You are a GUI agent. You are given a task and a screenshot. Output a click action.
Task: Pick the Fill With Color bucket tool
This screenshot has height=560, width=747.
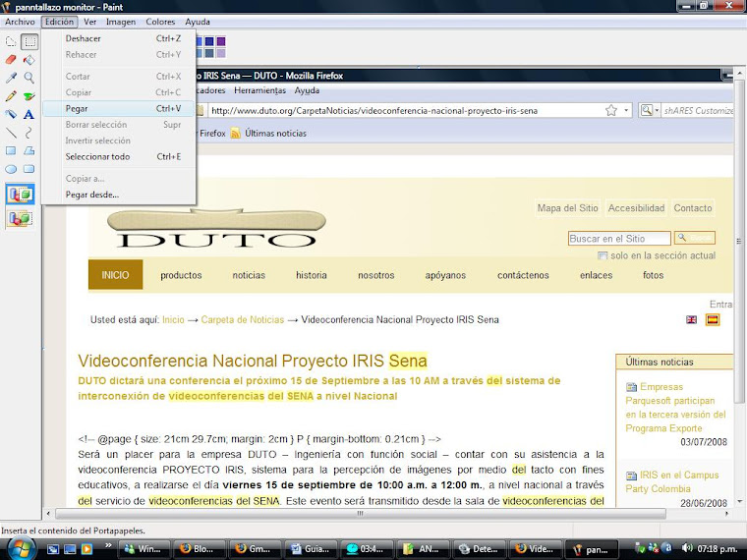coord(29,60)
